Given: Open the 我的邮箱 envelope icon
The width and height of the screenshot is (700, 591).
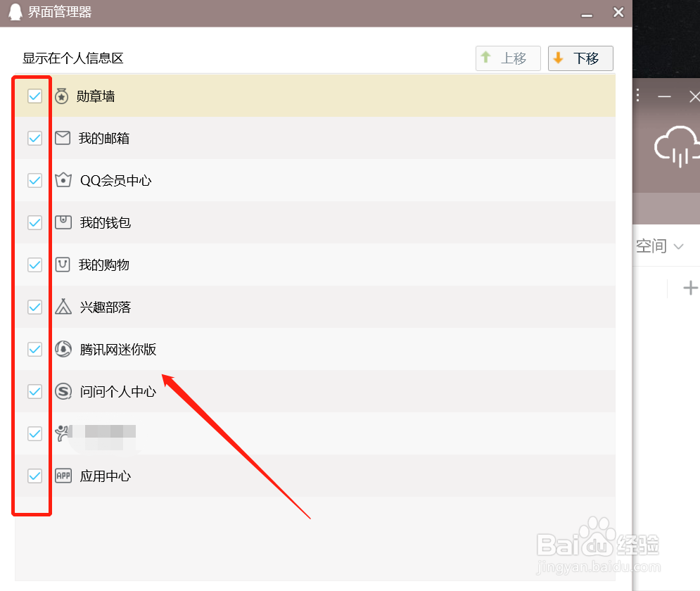Looking at the screenshot, I should (x=63, y=138).
